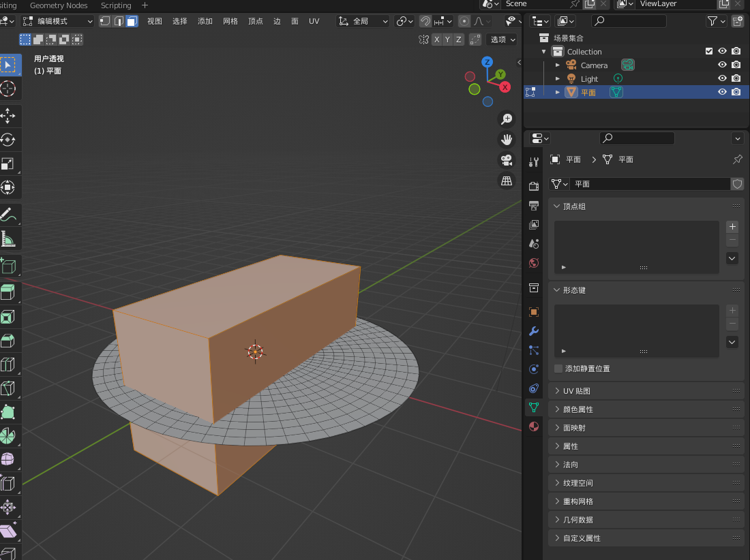The height and width of the screenshot is (560, 750).
Task: Tick the 添加静置位置 checkbox
Action: (x=558, y=369)
